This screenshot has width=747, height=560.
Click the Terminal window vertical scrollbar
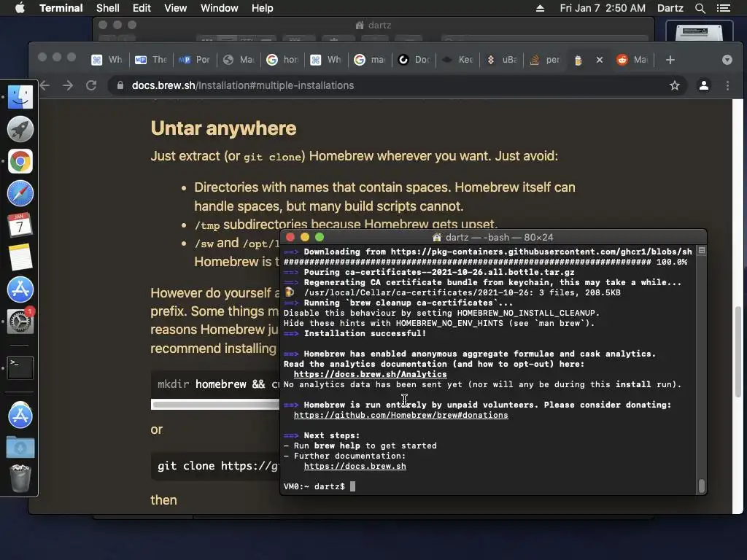click(x=701, y=486)
